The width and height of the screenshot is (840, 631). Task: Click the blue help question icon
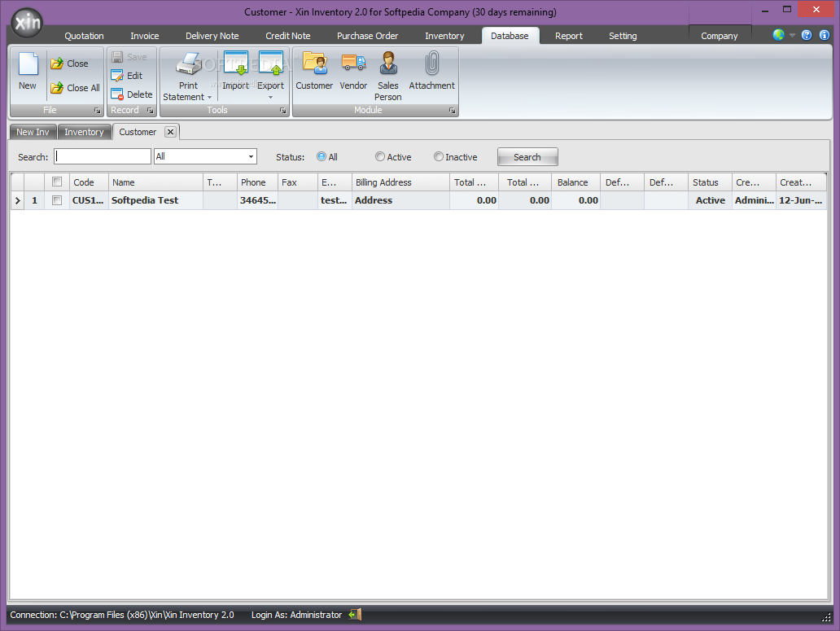point(807,35)
